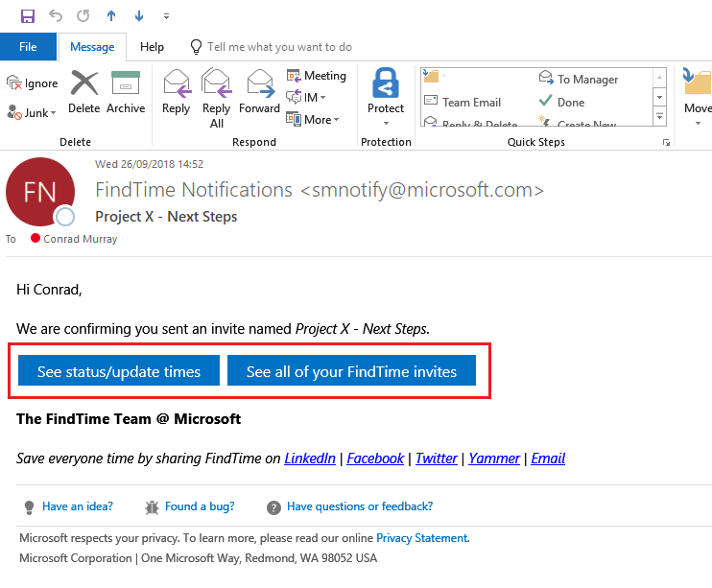Viewport: 712px width, 588px height.
Task: Choose the To Manager quick step
Action: 579,79
